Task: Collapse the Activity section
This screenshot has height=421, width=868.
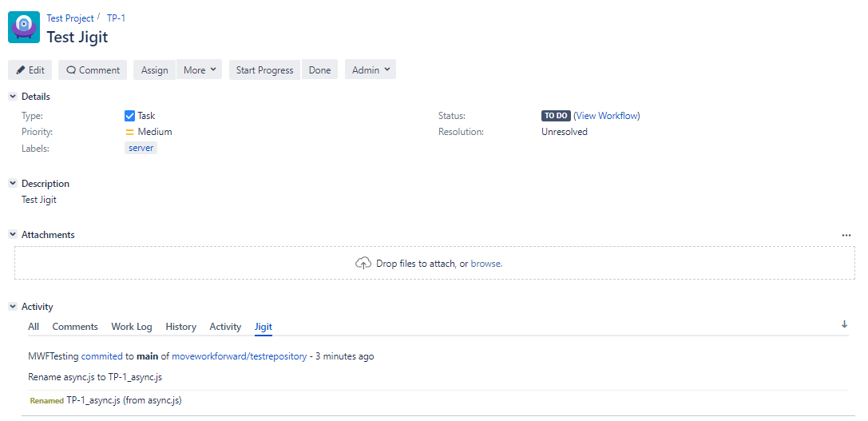Action: click(x=13, y=307)
